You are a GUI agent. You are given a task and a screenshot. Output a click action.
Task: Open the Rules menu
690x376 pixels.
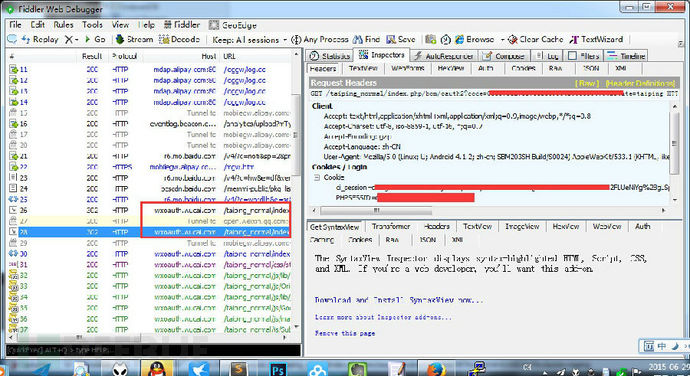pos(63,25)
